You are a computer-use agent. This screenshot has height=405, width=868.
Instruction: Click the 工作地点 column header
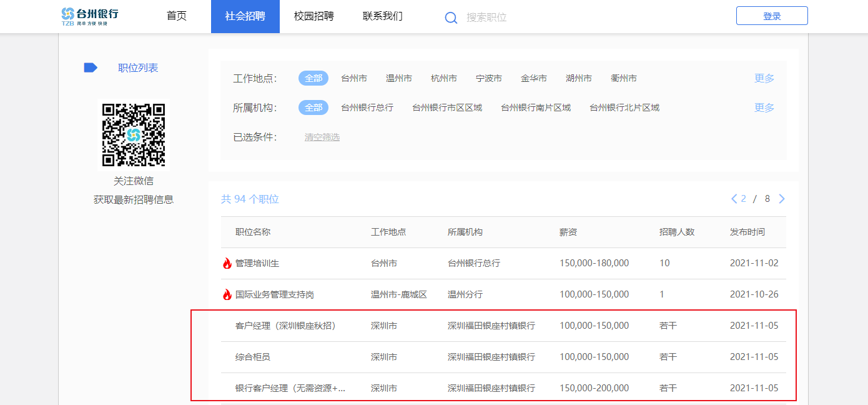[x=388, y=232]
